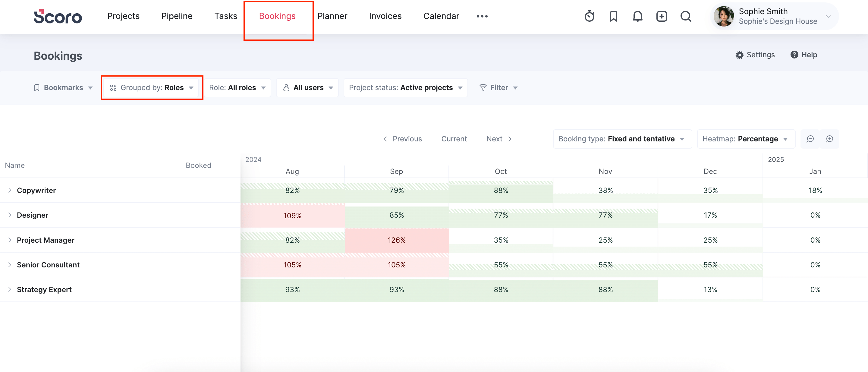
Task: Change Booking type Fixed and tentative
Action: 622,139
